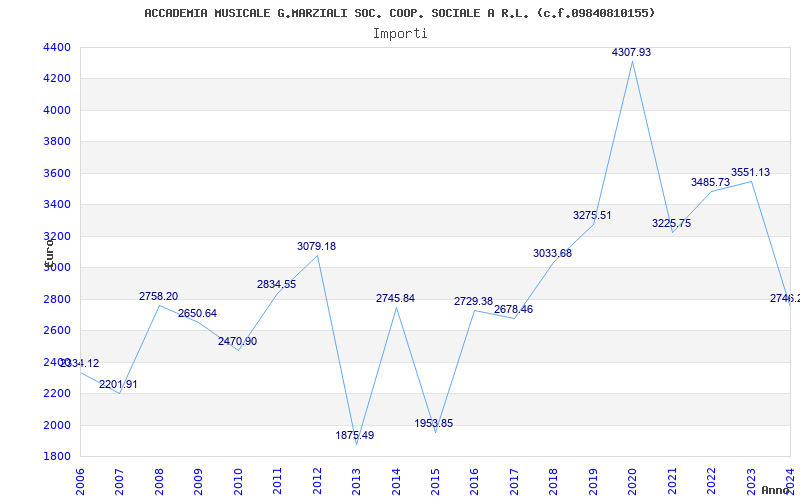Click the 4000 y-axis value
Viewport: 800px width, 500px height.
(57, 110)
